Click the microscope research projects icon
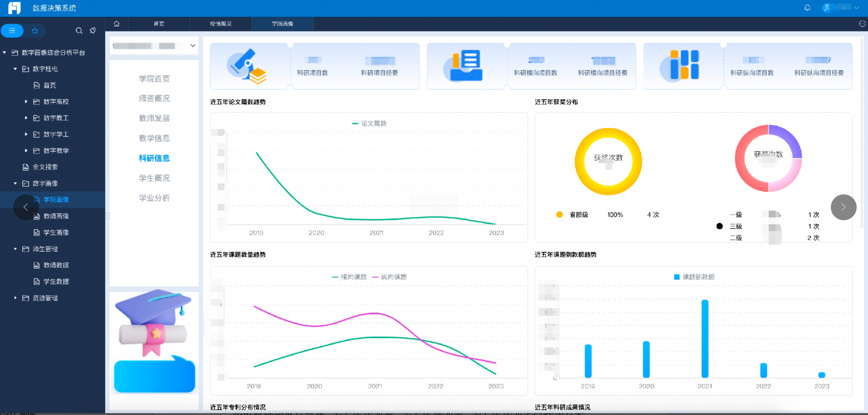The width and height of the screenshot is (868, 415). [247, 67]
